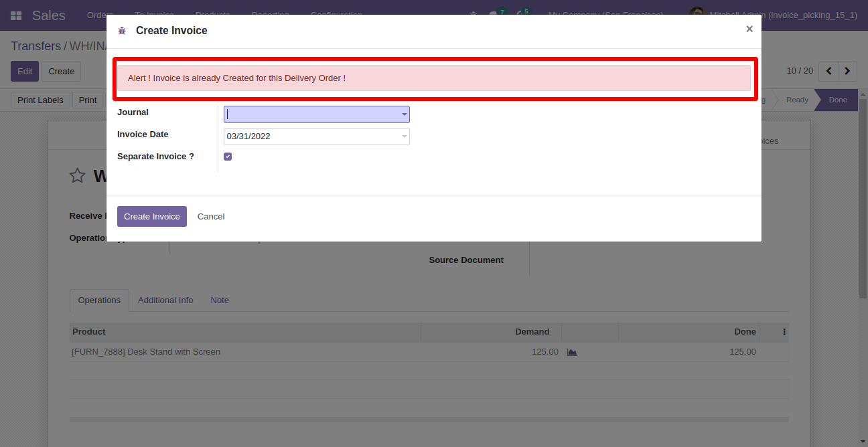The height and width of the screenshot is (447, 868).
Task: Click the Source Document label
Action: pyautogui.click(x=466, y=260)
